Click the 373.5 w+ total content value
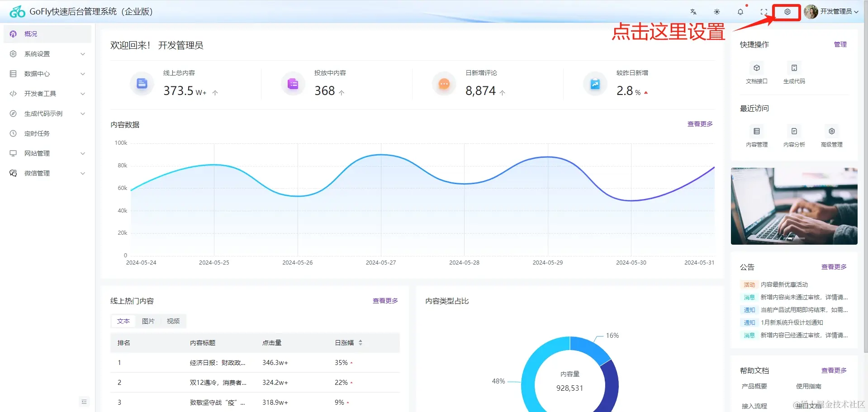The image size is (868, 412). [x=185, y=91]
